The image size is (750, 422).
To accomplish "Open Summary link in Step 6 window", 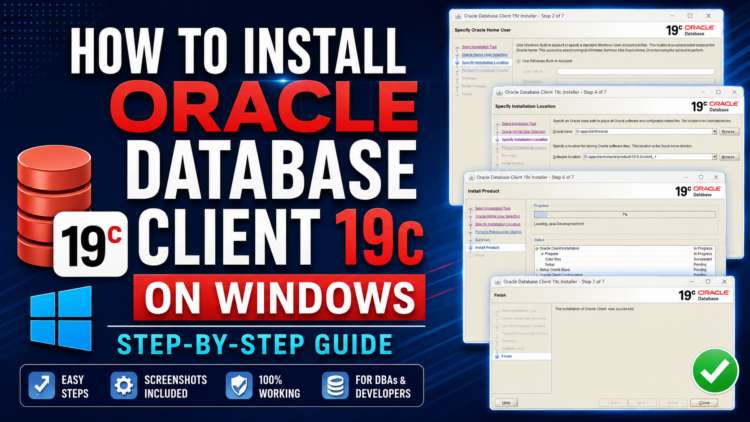I will pyautogui.click(x=483, y=240).
